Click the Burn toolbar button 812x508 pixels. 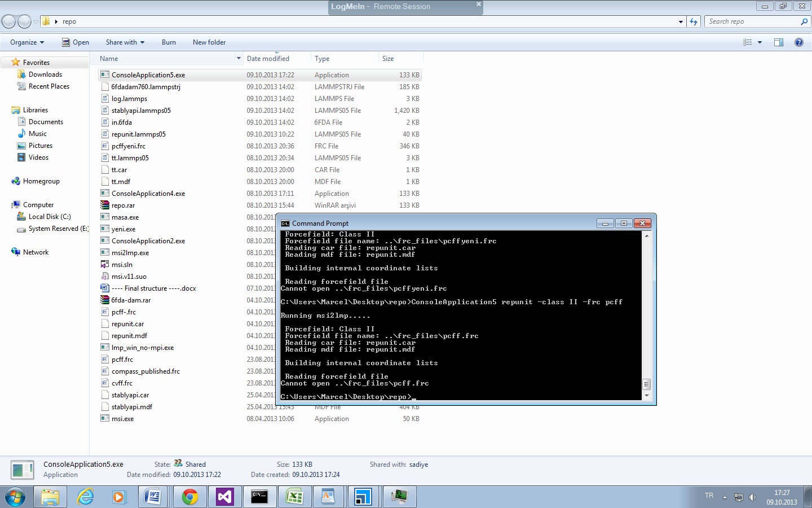(x=169, y=42)
